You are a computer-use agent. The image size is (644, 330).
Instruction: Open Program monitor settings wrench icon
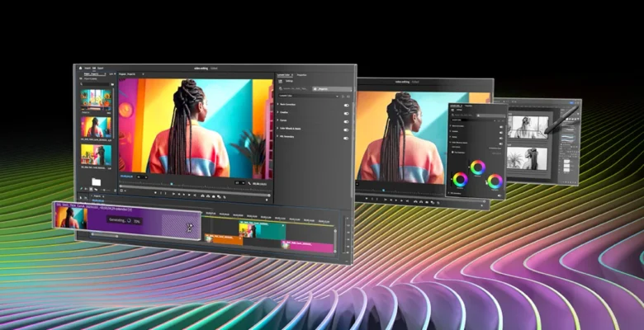tap(249, 183)
